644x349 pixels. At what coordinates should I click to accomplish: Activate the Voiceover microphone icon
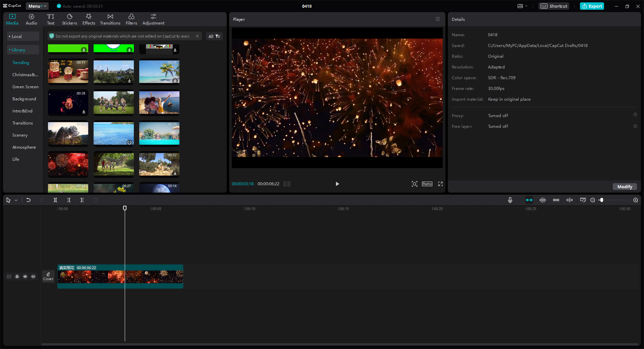[510, 200]
